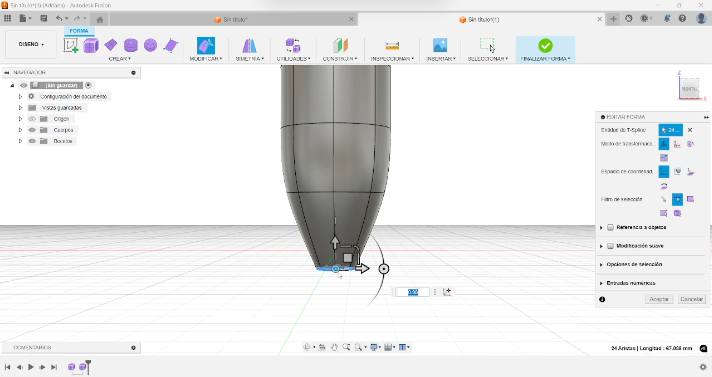The image size is (712, 377).
Task: Select the Create Sphere form tool
Action: coord(150,45)
